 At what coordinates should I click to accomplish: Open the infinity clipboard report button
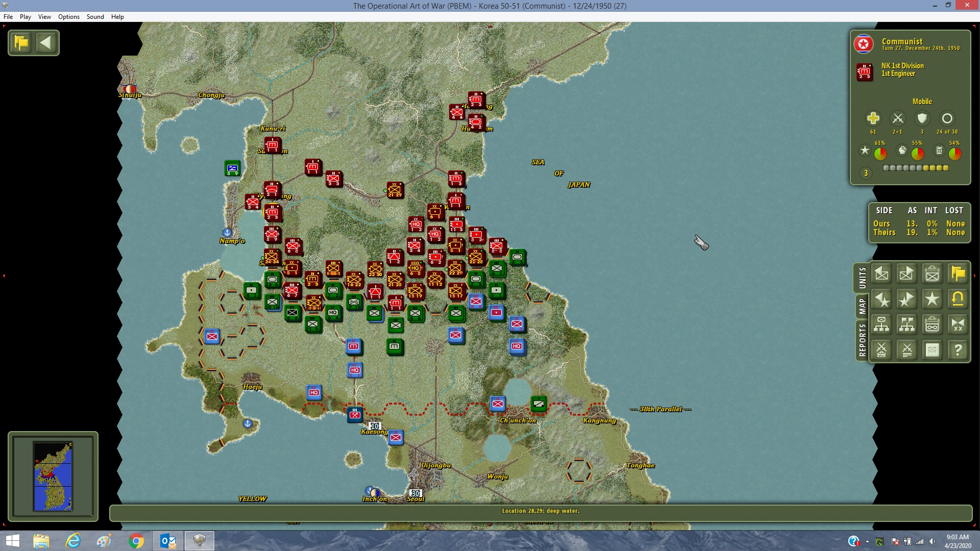click(x=933, y=324)
